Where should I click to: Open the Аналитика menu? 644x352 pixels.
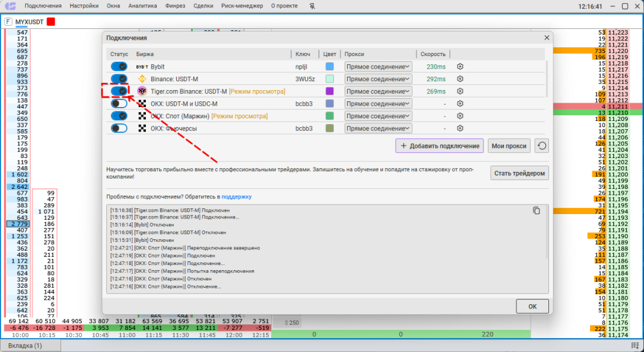tap(142, 6)
